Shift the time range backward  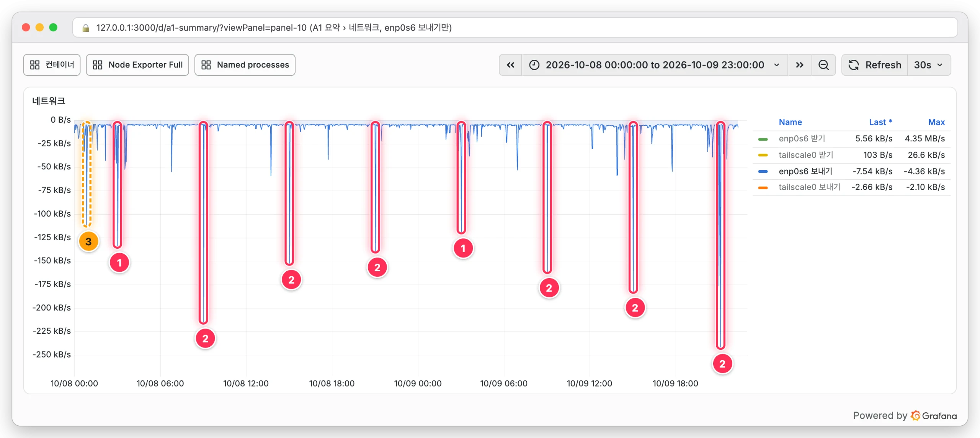(511, 65)
